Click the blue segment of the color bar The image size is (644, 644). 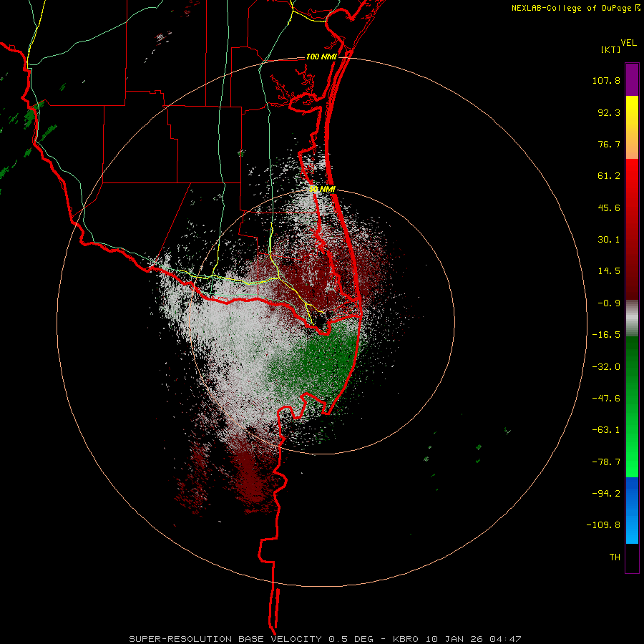point(632,510)
